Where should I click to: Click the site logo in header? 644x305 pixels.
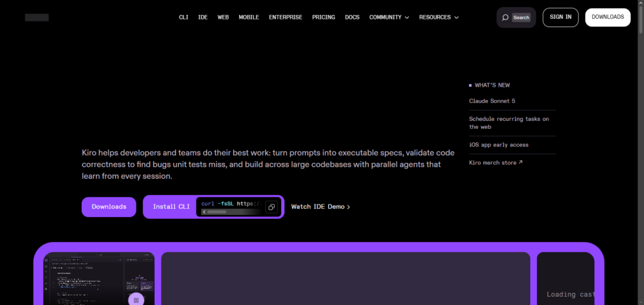[x=36, y=17]
